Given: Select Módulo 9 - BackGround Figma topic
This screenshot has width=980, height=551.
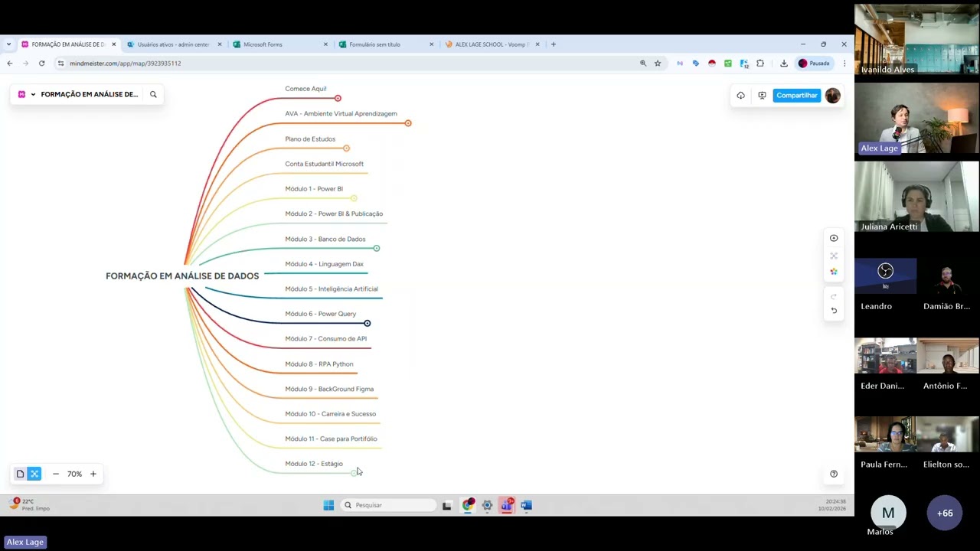Looking at the screenshot, I should tap(329, 389).
